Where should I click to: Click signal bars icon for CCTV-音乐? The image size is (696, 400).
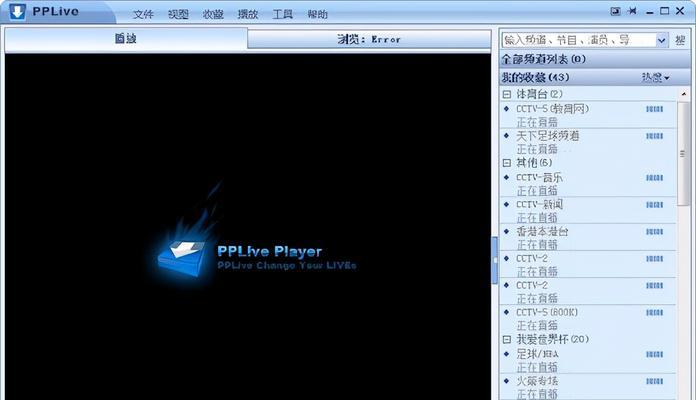pos(654,178)
